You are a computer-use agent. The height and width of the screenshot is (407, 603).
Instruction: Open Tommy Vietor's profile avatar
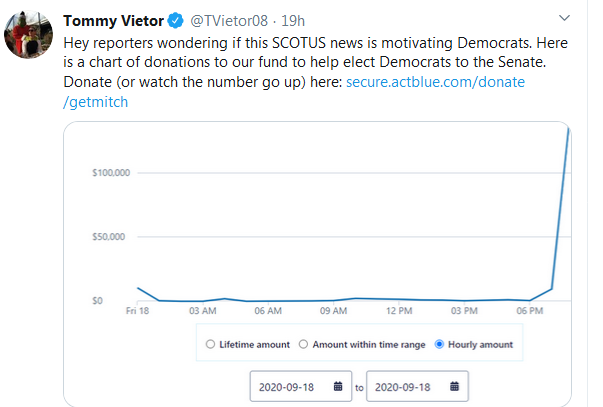[28, 35]
